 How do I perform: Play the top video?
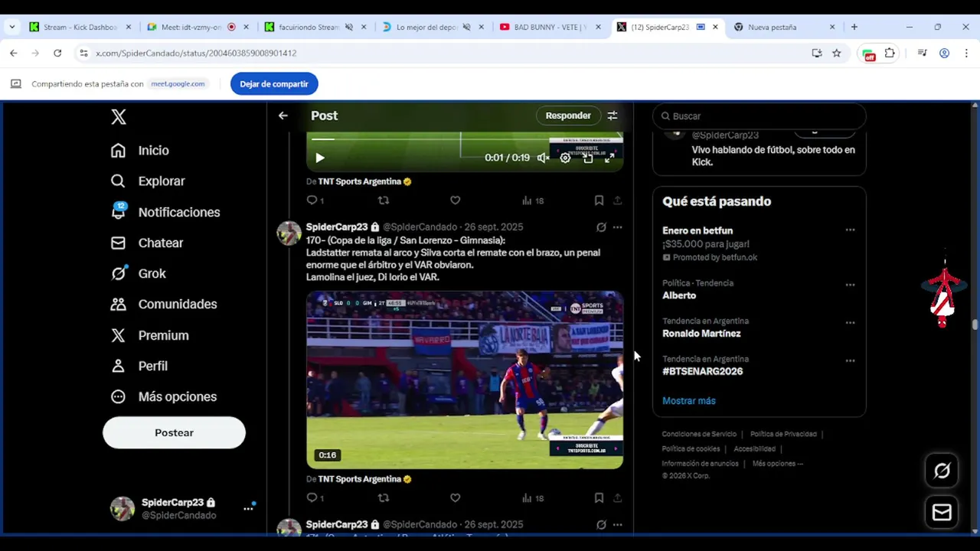coord(320,158)
